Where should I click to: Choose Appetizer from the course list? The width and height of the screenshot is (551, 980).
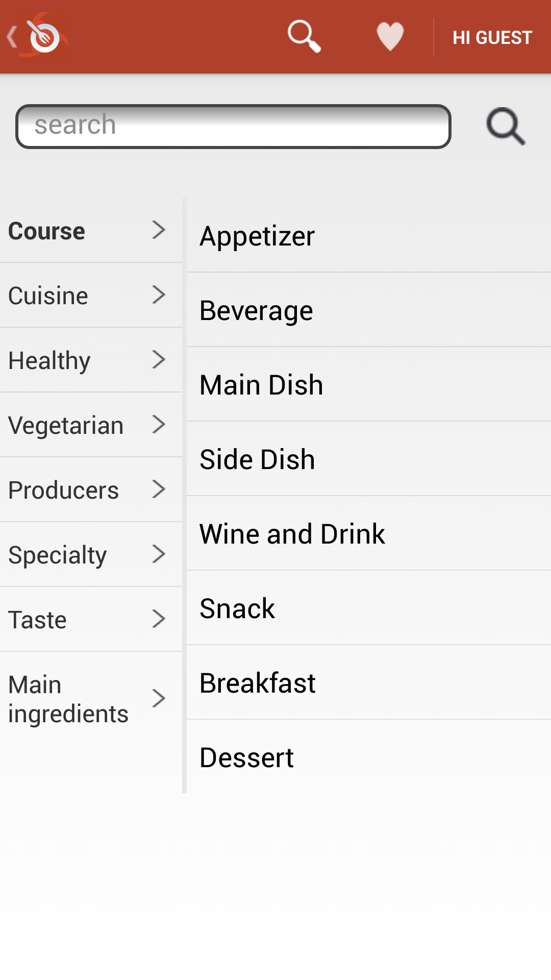pyautogui.click(x=258, y=236)
